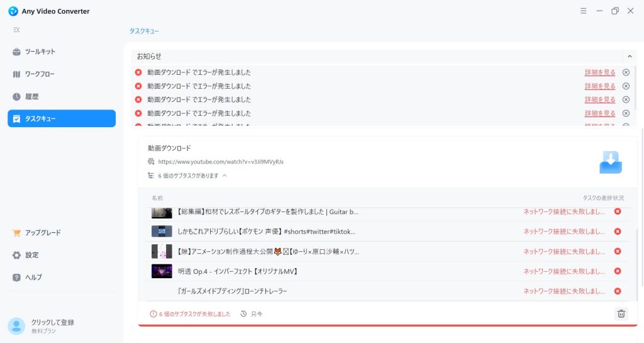Collapse the left sidebar with the toggle icon
Viewport: 644px width, 343px height.
click(16, 30)
